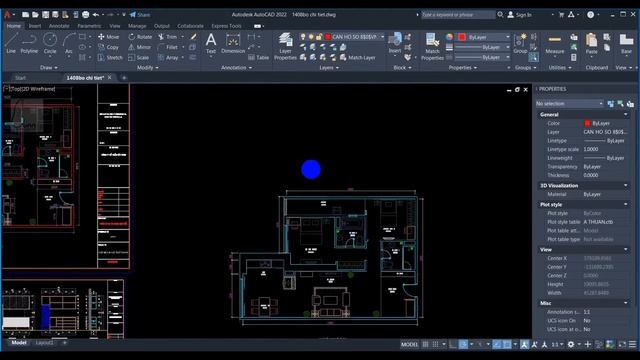Add a new drawing tab
The width and height of the screenshot is (640, 360).
click(124, 78)
